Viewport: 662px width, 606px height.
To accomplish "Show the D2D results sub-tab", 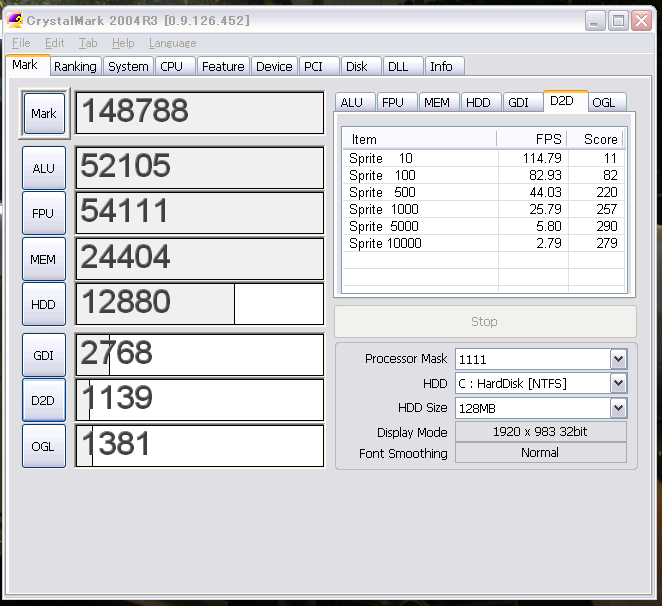I will pyautogui.click(x=565, y=101).
